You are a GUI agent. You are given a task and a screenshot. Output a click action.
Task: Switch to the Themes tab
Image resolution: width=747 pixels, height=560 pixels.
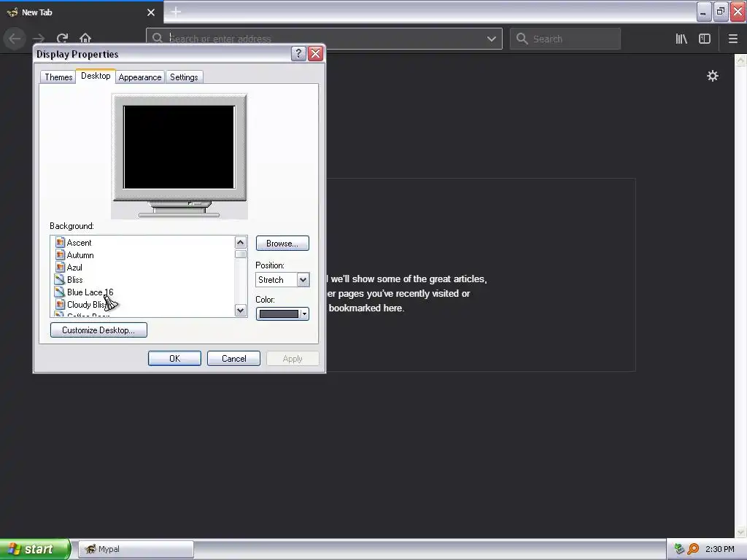click(x=58, y=77)
